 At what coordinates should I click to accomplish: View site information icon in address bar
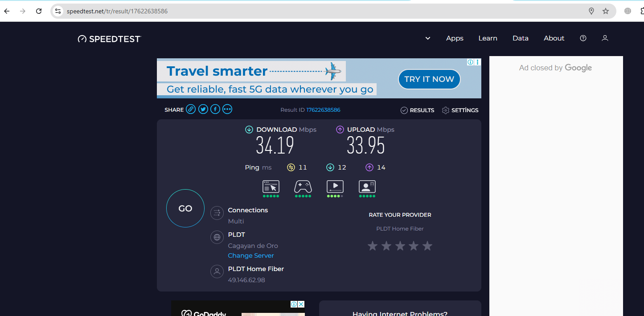click(x=57, y=11)
